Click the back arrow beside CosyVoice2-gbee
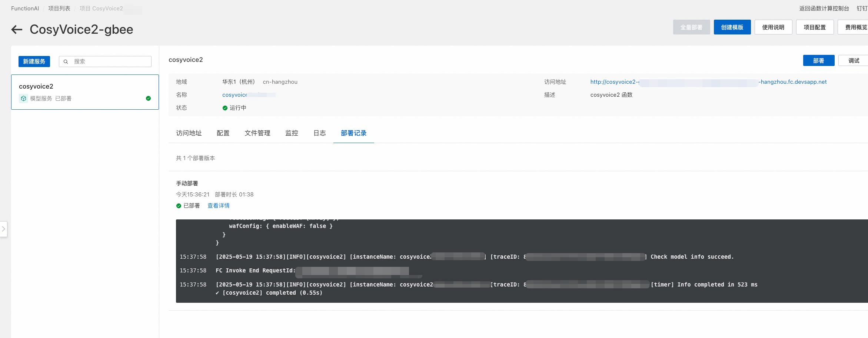The width and height of the screenshot is (868, 338). 17,30
